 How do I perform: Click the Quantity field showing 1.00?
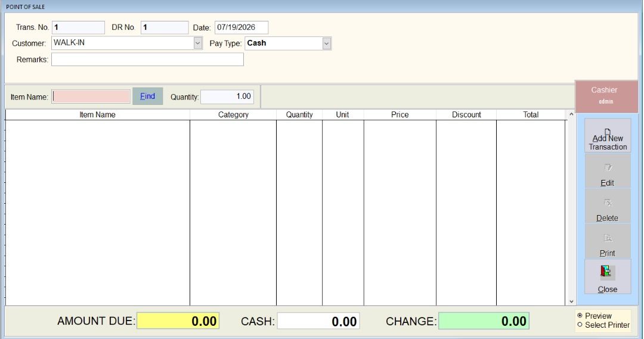(227, 97)
